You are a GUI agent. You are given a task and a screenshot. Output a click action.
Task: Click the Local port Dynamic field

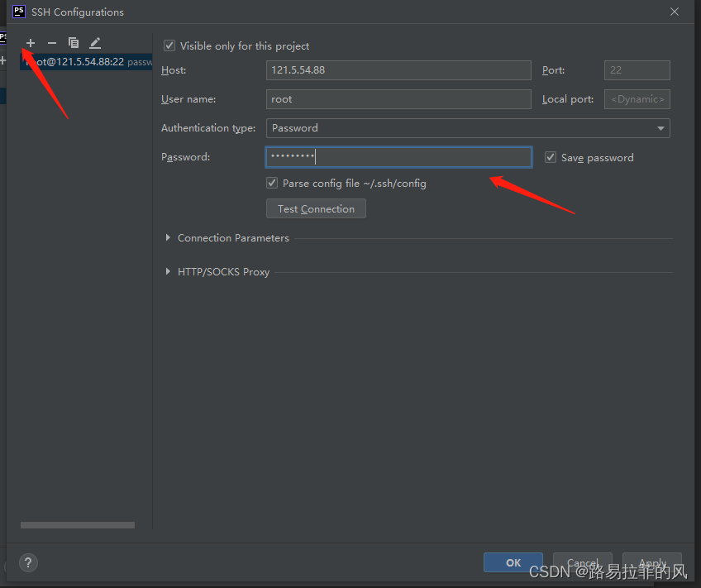pyautogui.click(x=637, y=99)
